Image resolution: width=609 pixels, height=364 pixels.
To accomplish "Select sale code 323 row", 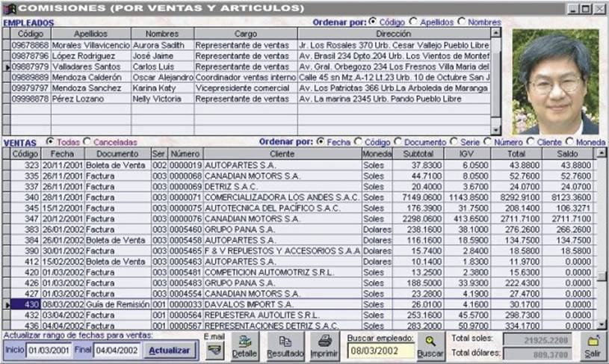I will click(x=302, y=165).
